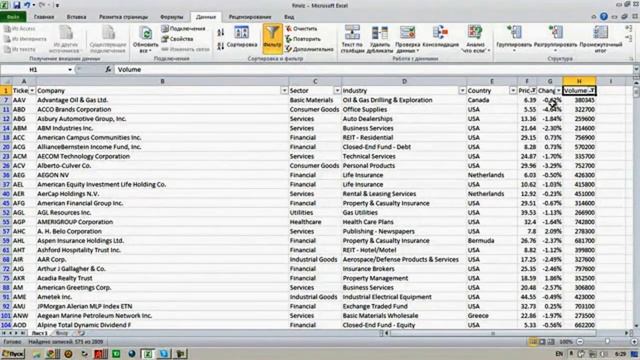Image resolution: width=640 pixels, height=360 pixels.
Task: Open the Name Box dropdown arrow
Action: pos(70,70)
